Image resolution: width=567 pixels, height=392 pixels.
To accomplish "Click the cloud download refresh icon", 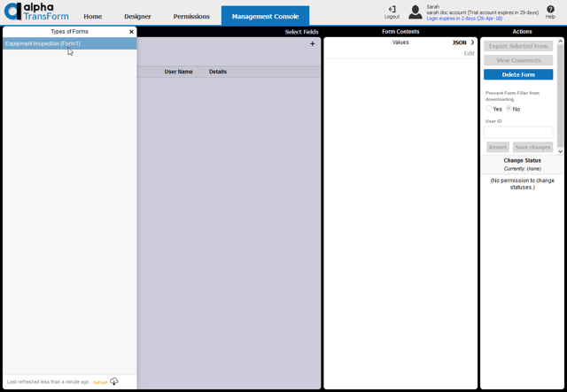I will pos(114,381).
